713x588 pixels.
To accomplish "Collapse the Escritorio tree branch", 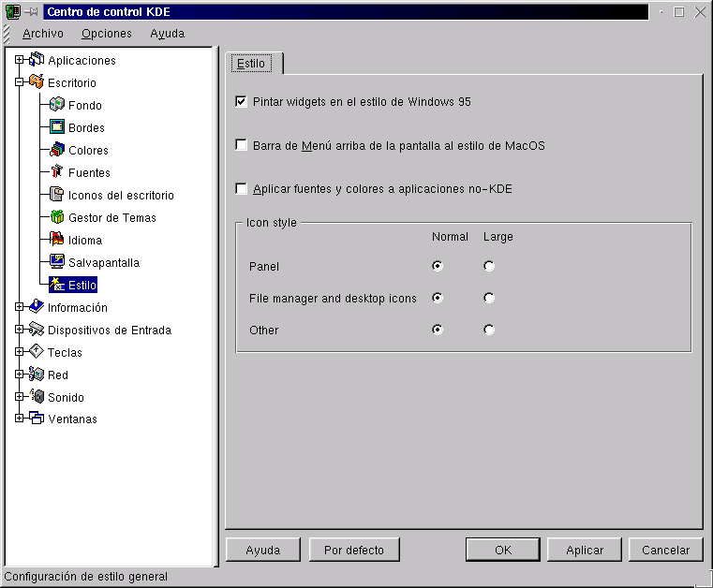I will (20, 82).
